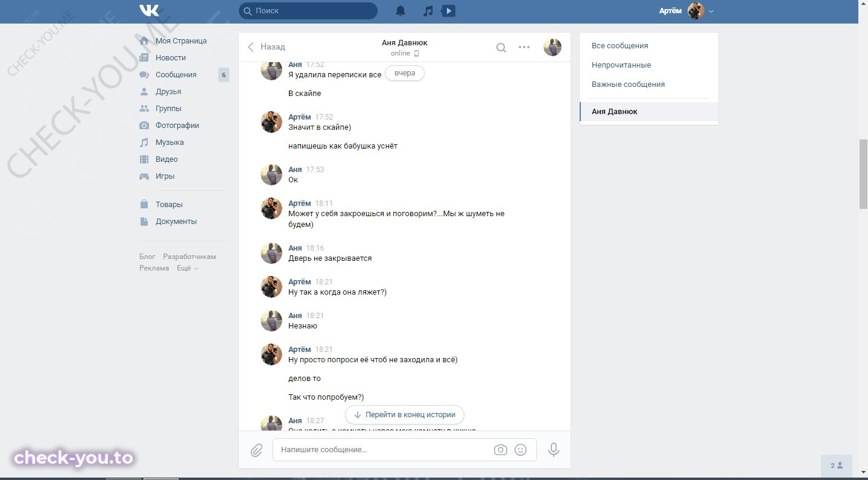The height and width of the screenshot is (480, 868).
Task: Open the emoji smiley picker
Action: coord(521,450)
